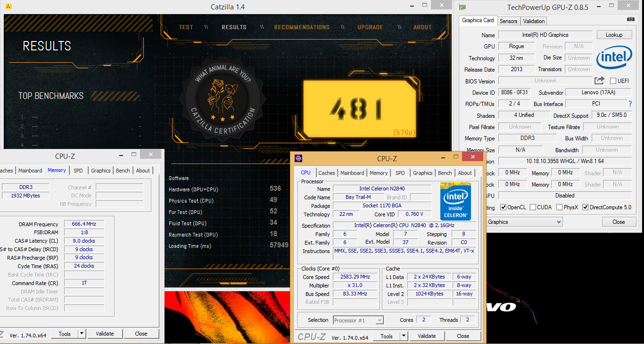Open SPD tab in left CPU-Z window
Viewport: 644px width, 344px height.
(x=78, y=171)
